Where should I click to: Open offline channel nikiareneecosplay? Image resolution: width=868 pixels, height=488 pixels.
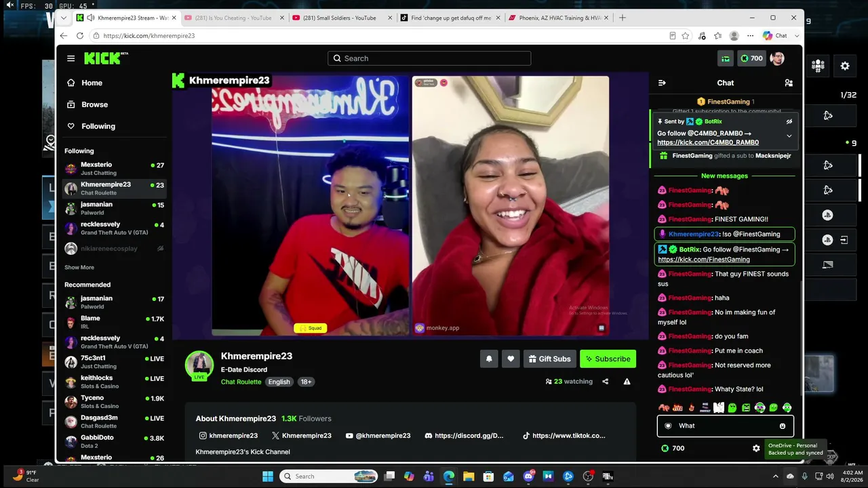(114, 249)
